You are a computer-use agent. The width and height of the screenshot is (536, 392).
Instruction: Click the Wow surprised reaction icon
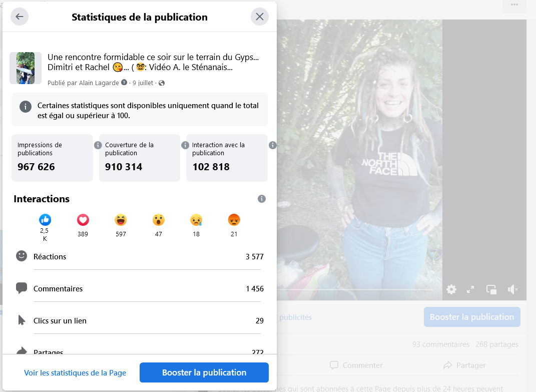tap(158, 220)
